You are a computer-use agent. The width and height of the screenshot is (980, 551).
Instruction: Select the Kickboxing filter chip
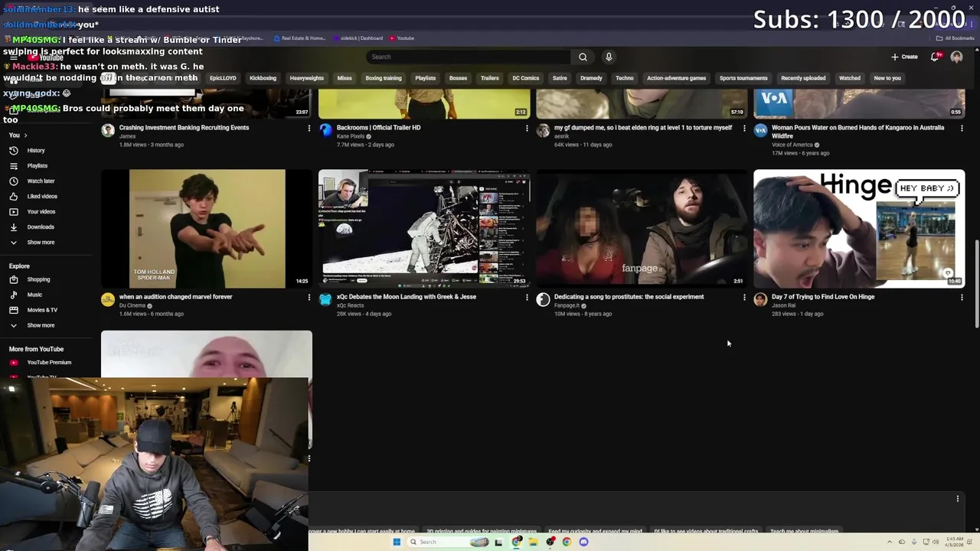(263, 78)
